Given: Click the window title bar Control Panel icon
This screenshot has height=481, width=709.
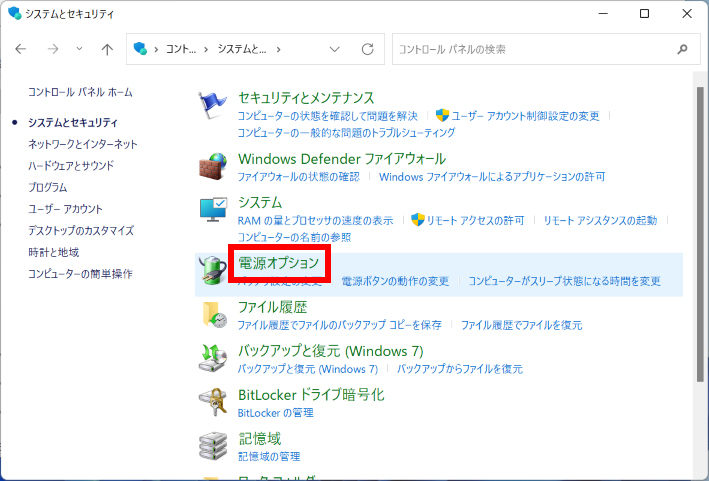Looking at the screenshot, I should 14,14.
